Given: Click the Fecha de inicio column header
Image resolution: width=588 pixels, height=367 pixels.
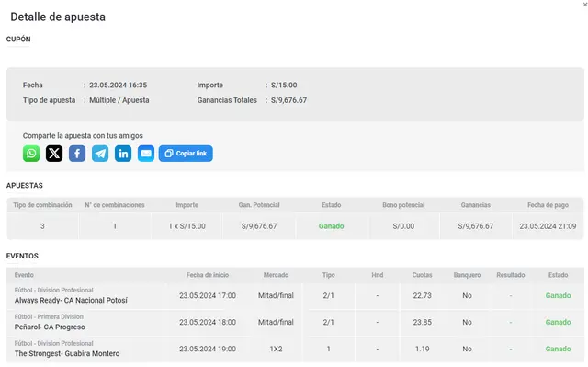Looking at the screenshot, I should 208,275.
